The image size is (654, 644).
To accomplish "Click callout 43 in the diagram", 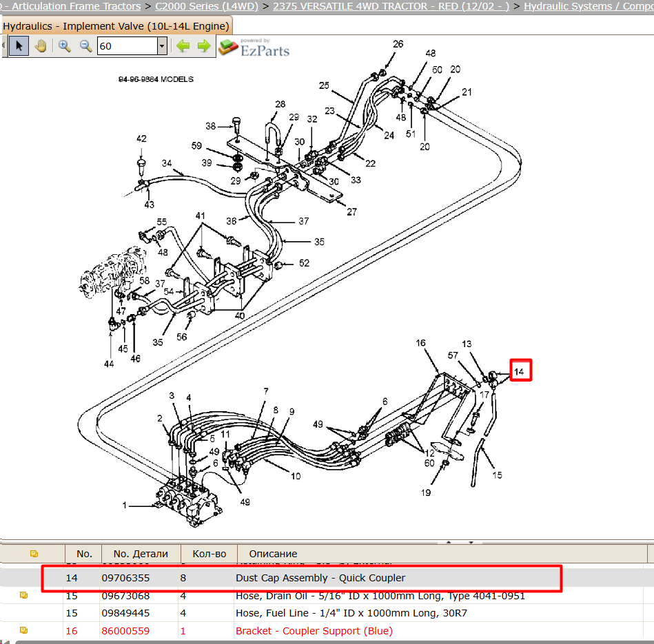I will pos(150,205).
